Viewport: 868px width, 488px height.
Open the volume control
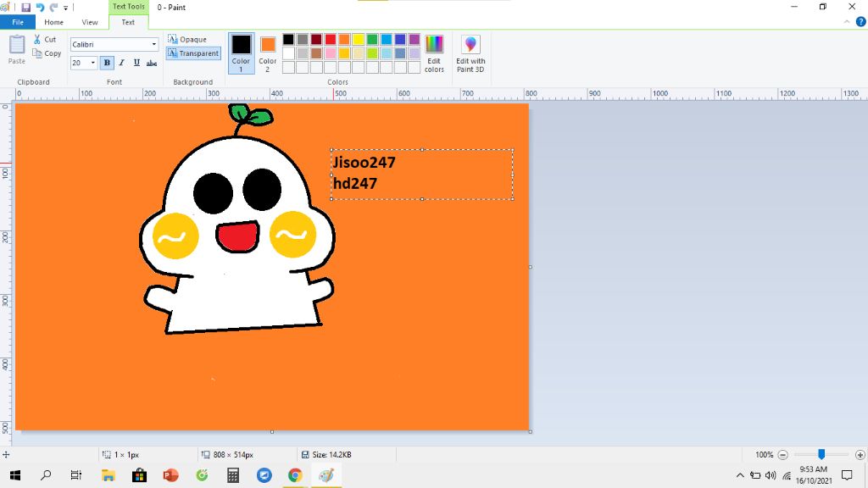coord(771,475)
